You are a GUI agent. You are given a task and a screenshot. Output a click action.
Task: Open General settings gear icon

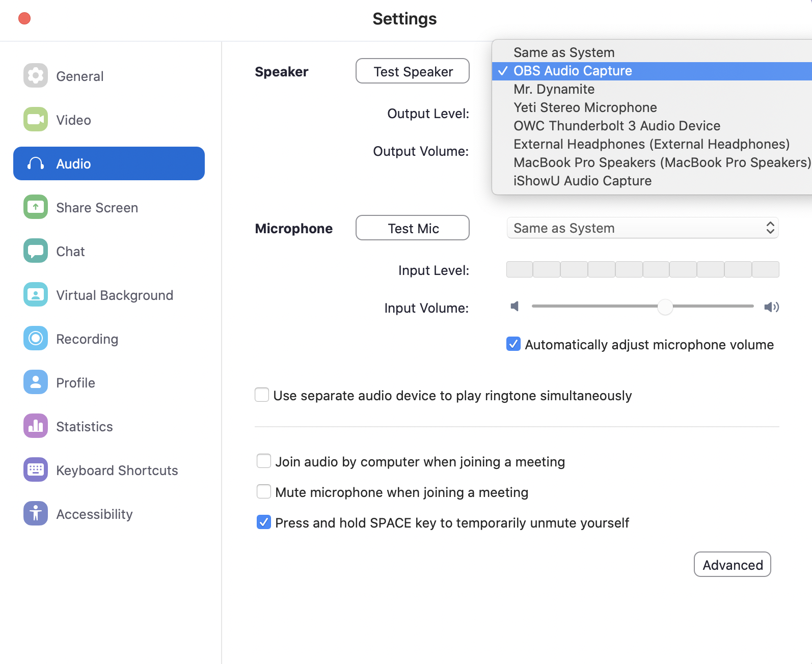pyautogui.click(x=36, y=76)
